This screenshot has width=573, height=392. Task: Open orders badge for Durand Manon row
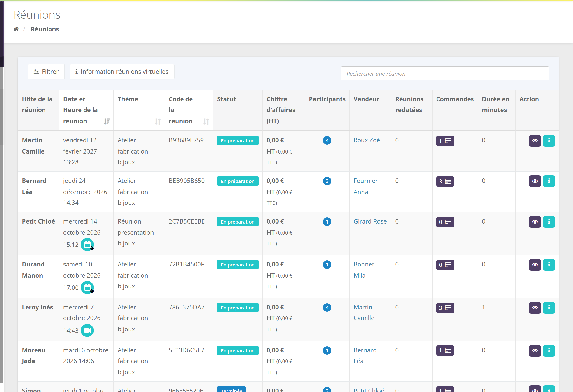click(445, 265)
